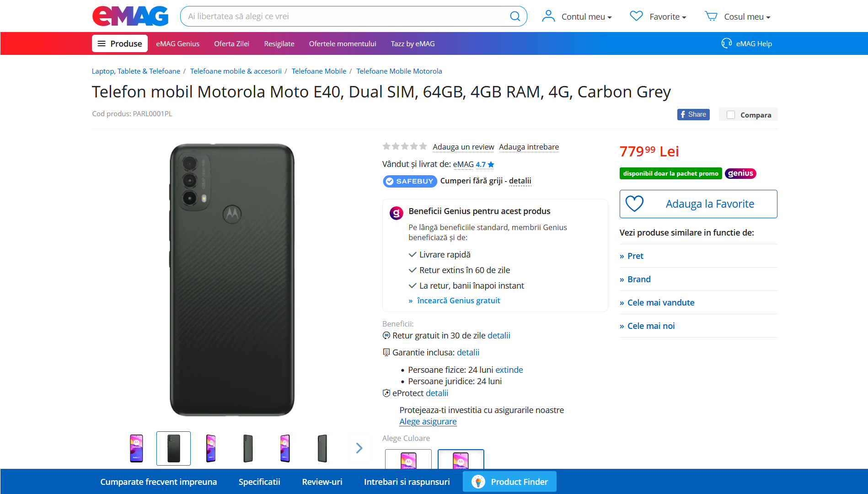Click the search magnifier icon
Image resolution: width=868 pixels, height=494 pixels.
515,16
